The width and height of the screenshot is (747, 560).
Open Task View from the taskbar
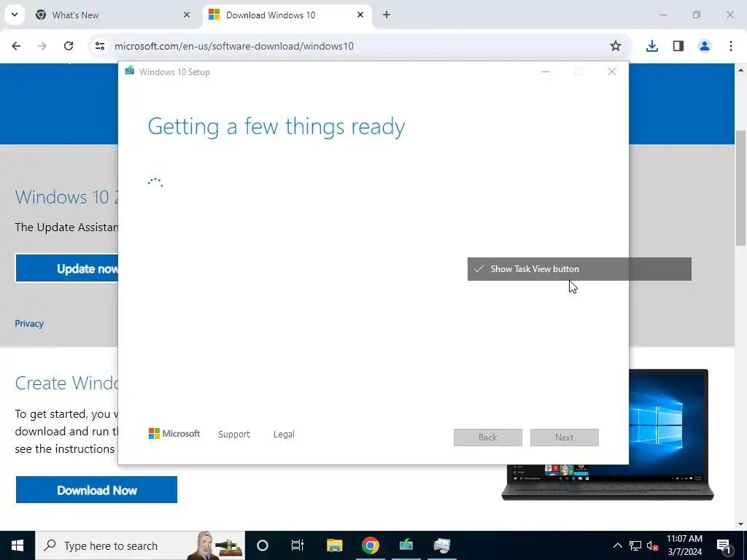point(298,545)
